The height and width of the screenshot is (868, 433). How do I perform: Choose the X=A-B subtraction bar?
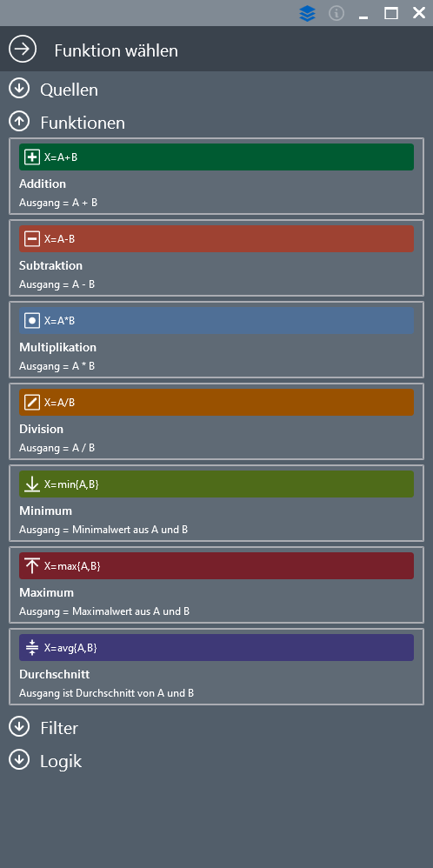[x=216, y=239]
